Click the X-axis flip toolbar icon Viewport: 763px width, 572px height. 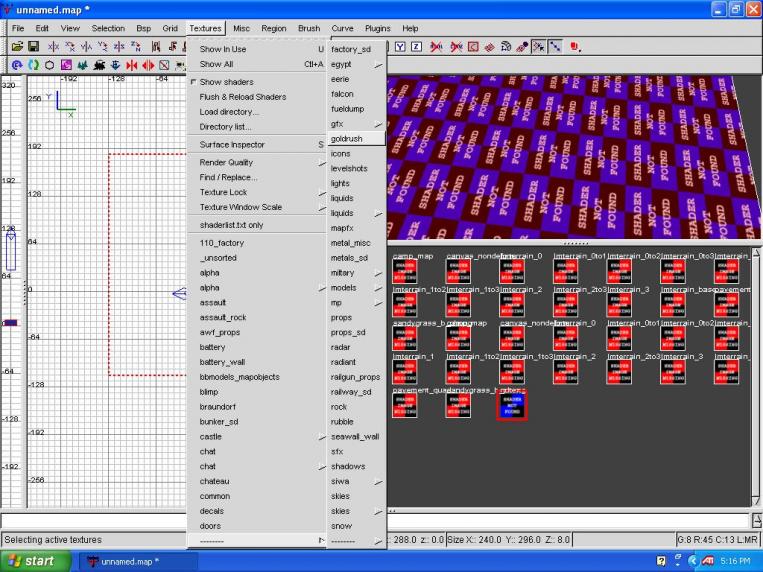click(54, 47)
